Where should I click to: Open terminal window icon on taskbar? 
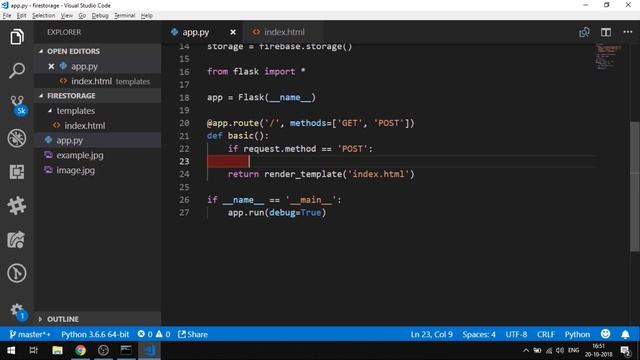[126, 350]
